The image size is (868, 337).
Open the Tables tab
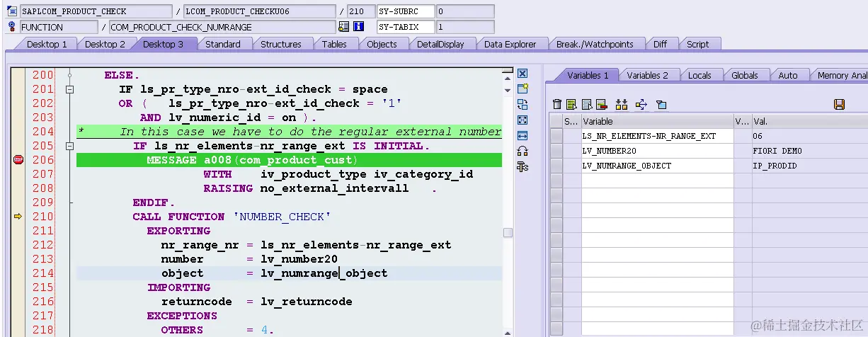click(334, 44)
